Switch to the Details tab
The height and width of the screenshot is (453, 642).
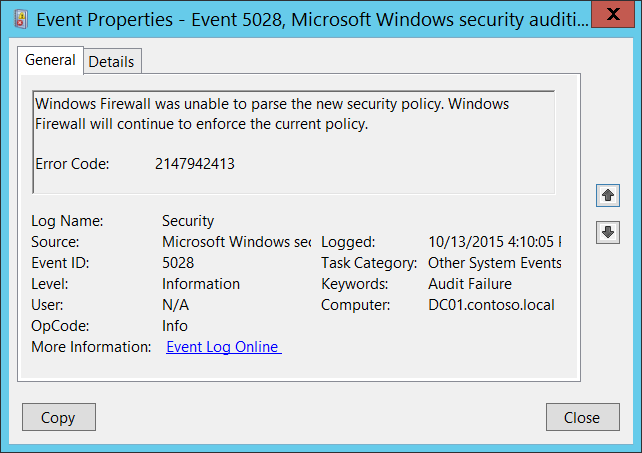111,61
